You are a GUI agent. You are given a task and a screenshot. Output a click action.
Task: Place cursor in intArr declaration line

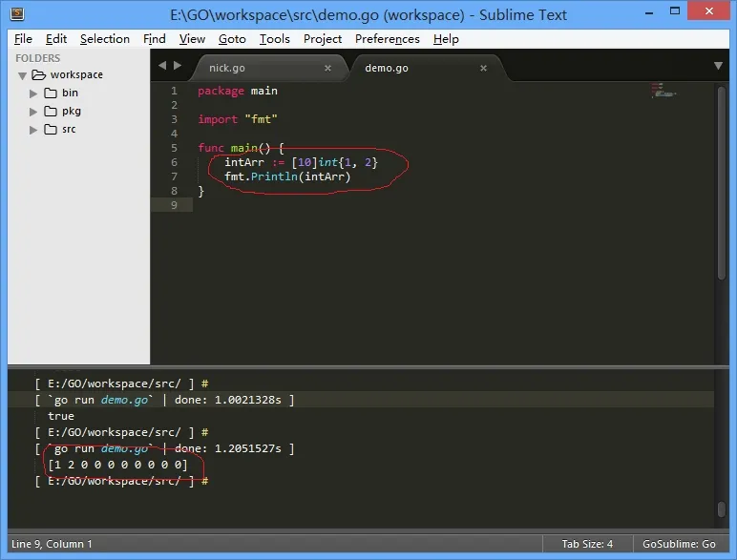(301, 162)
